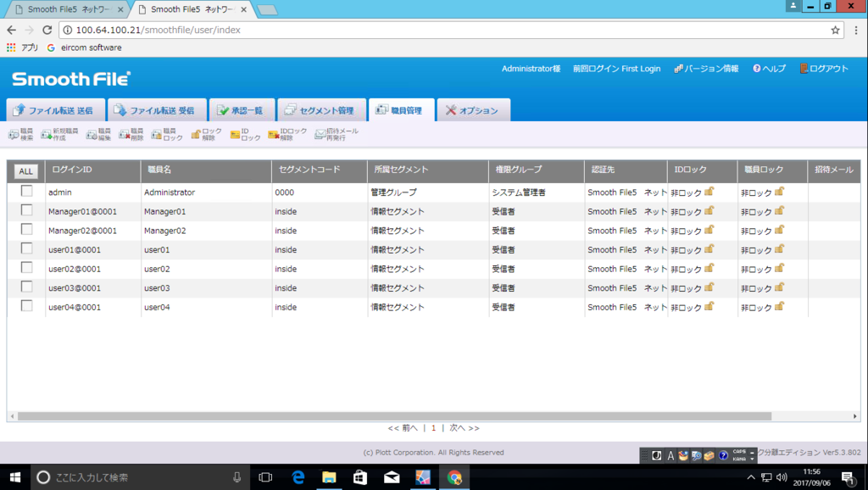
Task: Open Microsoft Store from taskbar
Action: (x=360, y=477)
